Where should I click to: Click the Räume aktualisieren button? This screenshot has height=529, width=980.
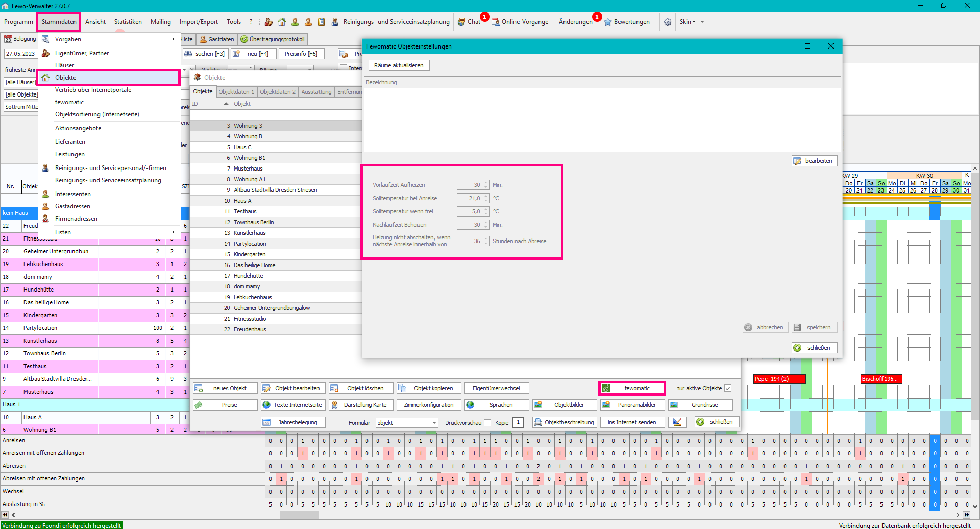pos(399,65)
